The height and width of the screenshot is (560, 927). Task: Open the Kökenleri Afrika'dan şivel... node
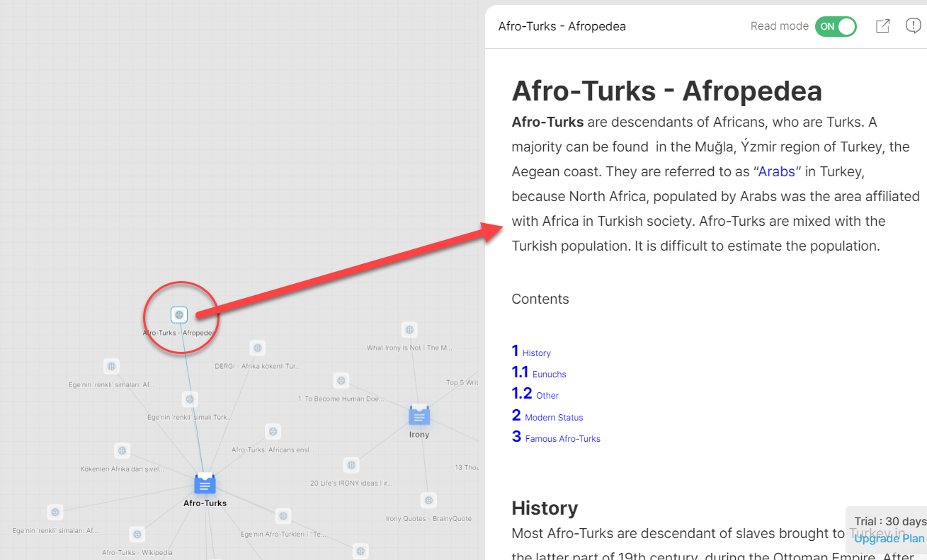tap(123, 451)
